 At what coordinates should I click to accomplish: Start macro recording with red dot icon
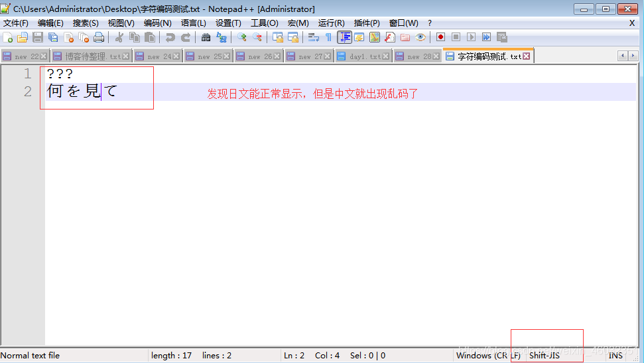(x=440, y=37)
